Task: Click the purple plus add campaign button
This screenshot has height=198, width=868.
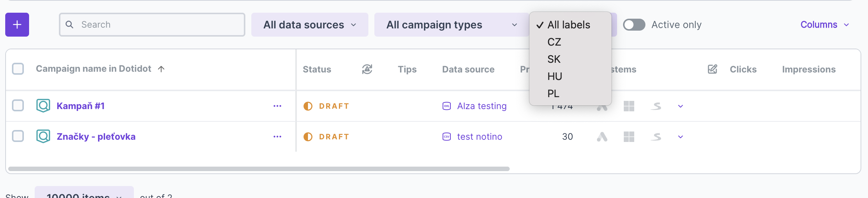Action: pos(17,25)
